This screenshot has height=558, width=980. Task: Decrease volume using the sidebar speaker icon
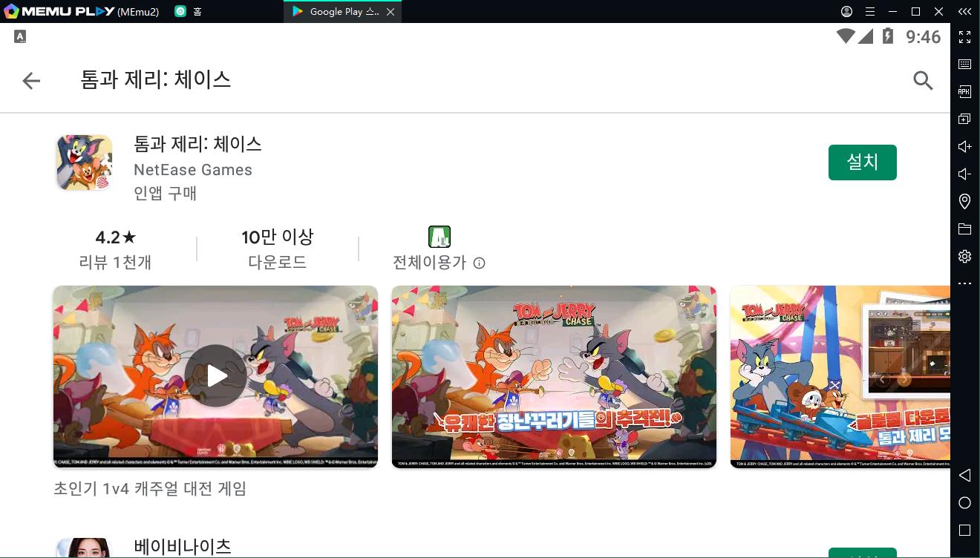pos(964,174)
